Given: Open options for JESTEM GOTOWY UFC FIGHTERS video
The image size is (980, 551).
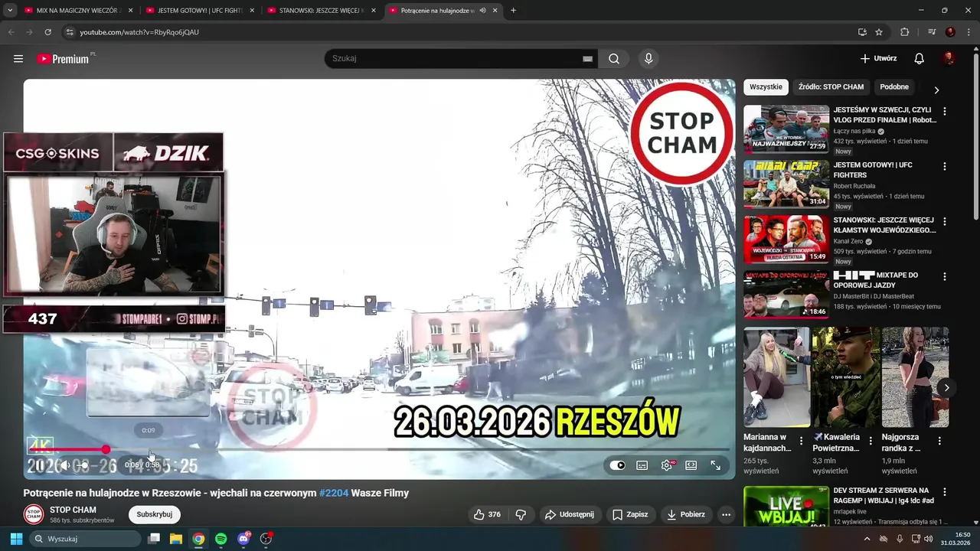Looking at the screenshot, I should (x=944, y=166).
